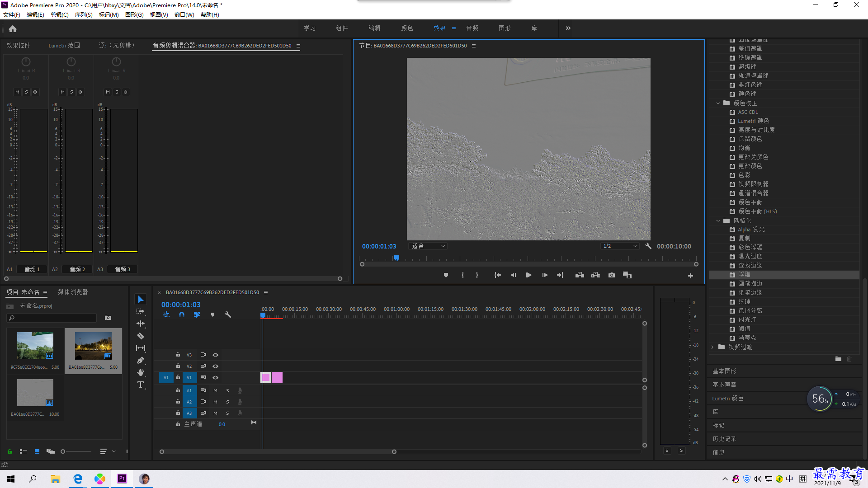Select the Type tool
The width and height of the screenshot is (868, 488).
(141, 385)
